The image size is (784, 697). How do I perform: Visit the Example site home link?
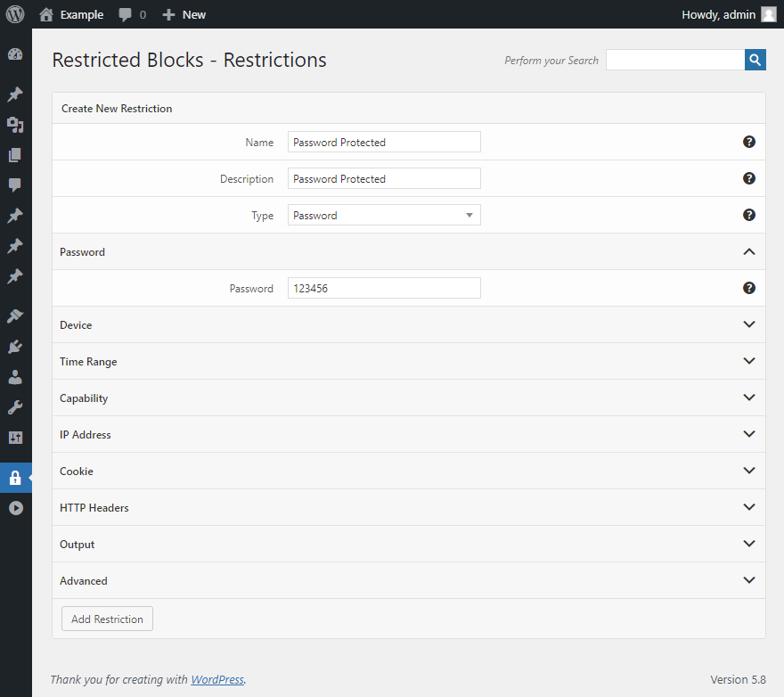coord(71,14)
